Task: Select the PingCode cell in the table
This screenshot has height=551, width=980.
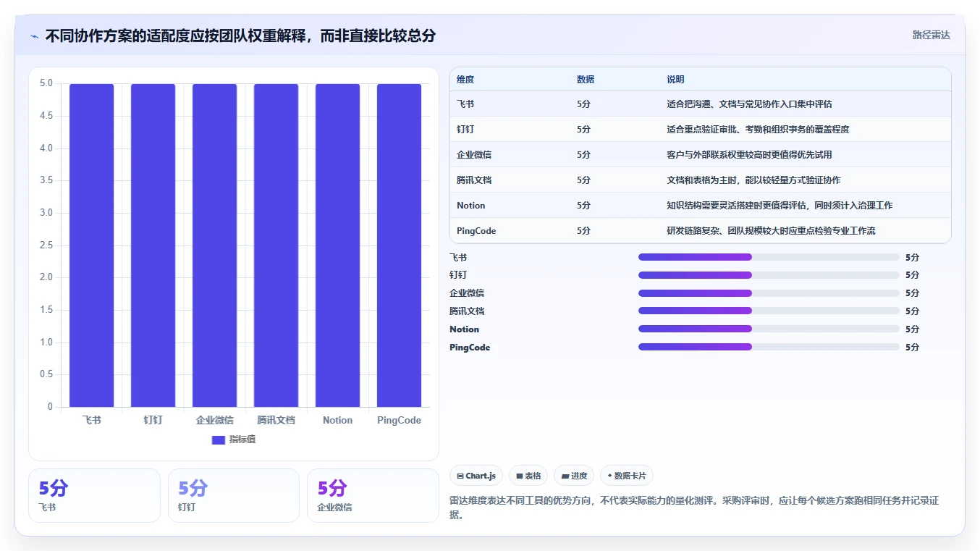Action: (x=476, y=231)
